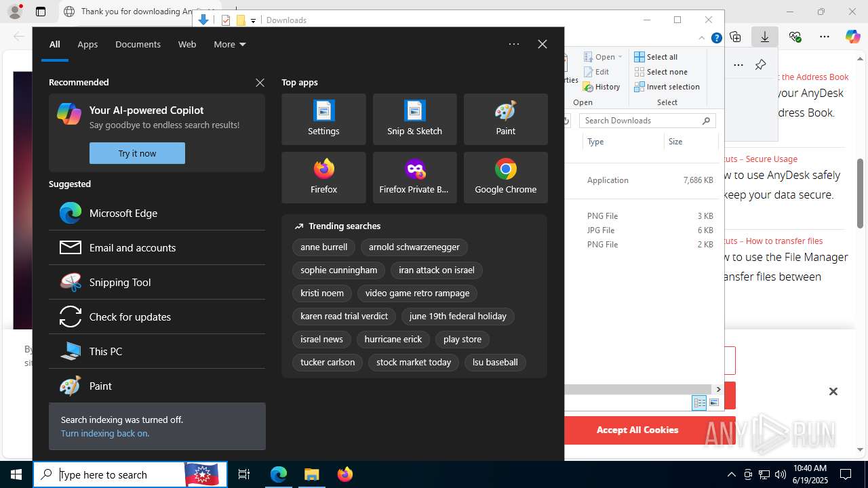The width and height of the screenshot is (868, 488).
Task: Search trending sophie cunningham
Action: (338, 270)
